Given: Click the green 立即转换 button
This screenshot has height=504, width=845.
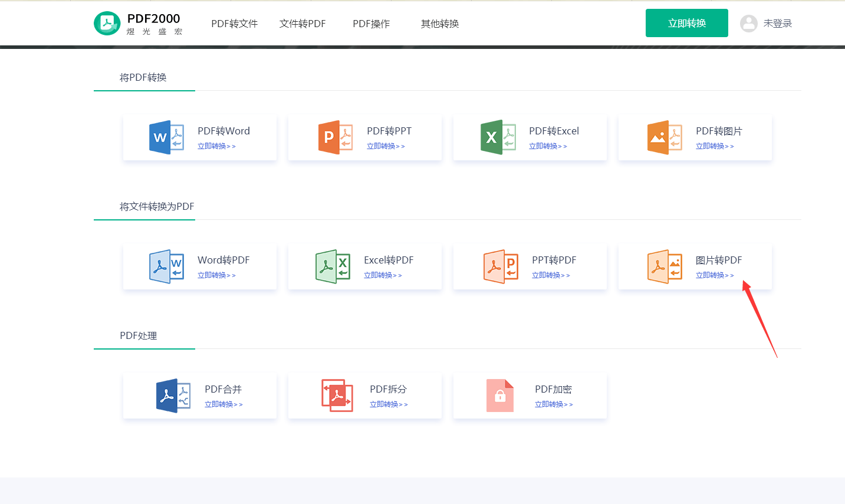Looking at the screenshot, I should point(687,23).
